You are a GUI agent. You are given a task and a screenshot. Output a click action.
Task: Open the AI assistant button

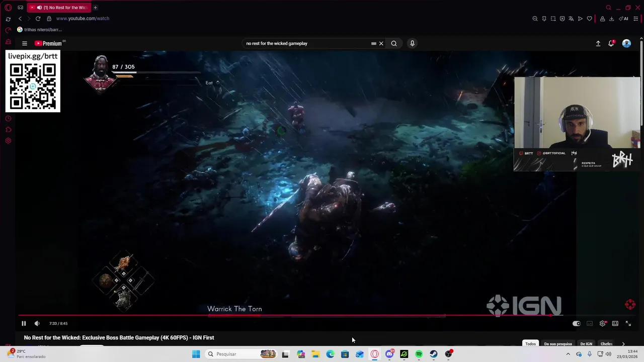click(x=624, y=19)
